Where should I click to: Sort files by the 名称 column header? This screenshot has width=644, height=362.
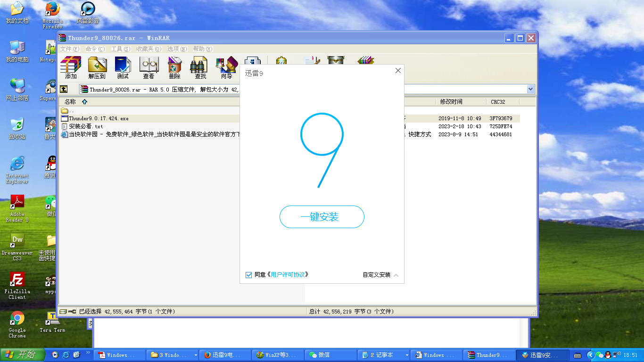coord(70,101)
